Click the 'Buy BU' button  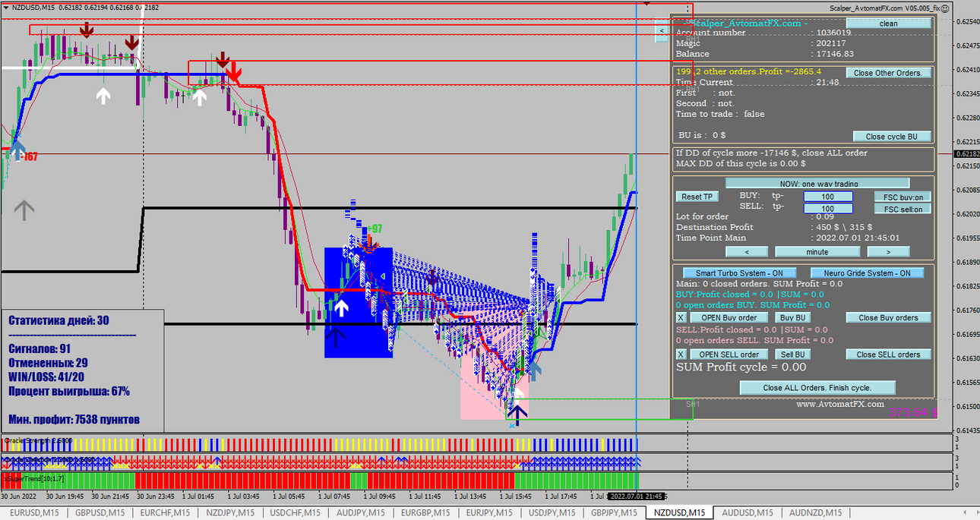point(792,317)
